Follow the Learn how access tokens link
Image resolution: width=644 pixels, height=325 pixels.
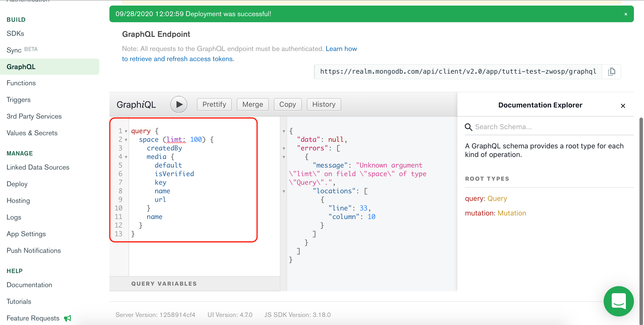(341, 49)
